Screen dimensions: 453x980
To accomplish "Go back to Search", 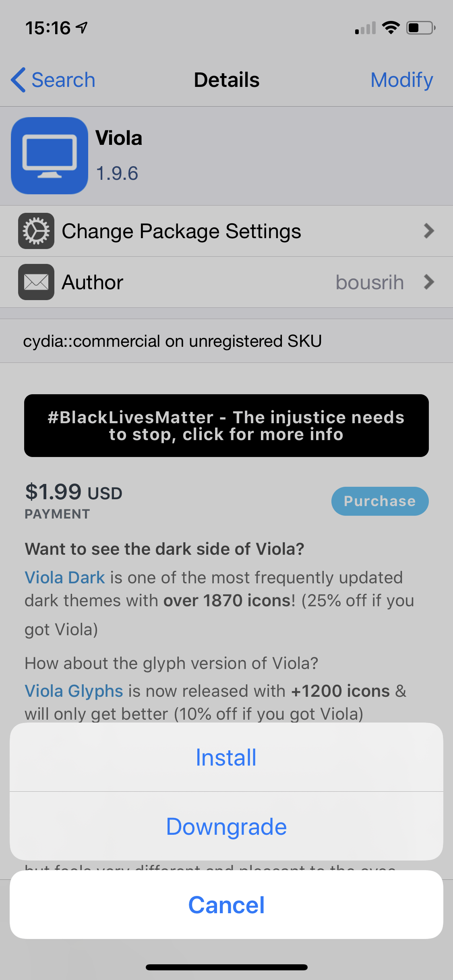I will tap(63, 80).
